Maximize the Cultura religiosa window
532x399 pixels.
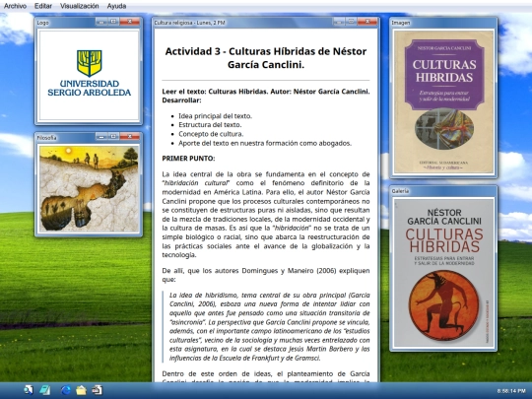351,22
